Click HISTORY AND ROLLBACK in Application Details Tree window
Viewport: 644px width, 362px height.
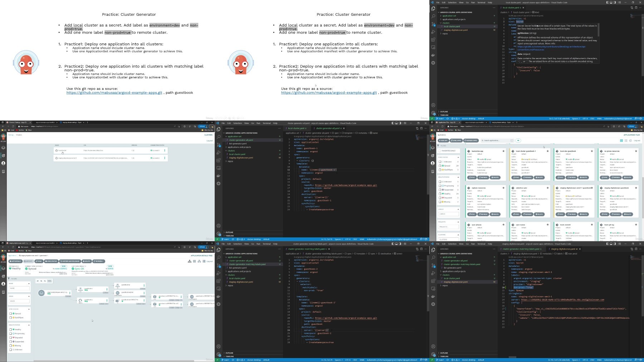[x=70, y=261]
